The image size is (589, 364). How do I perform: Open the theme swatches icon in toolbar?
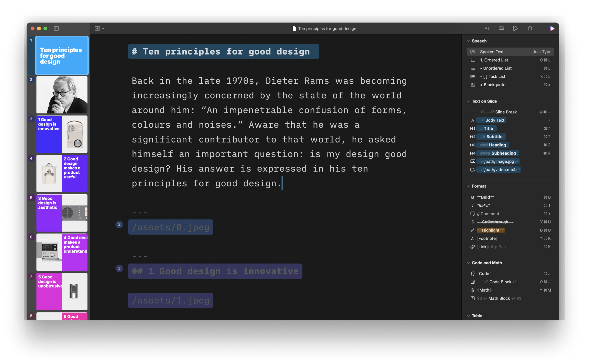(516, 28)
